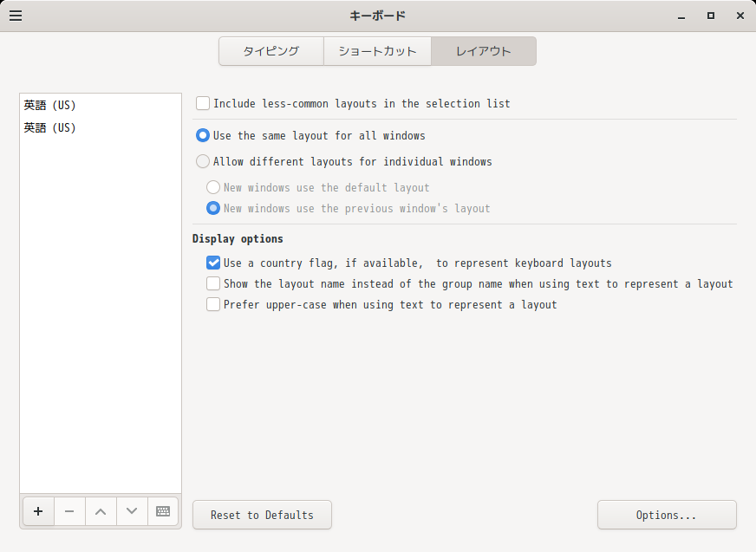756x552 pixels.
Task: Select the レイアウト tab
Action: click(483, 51)
